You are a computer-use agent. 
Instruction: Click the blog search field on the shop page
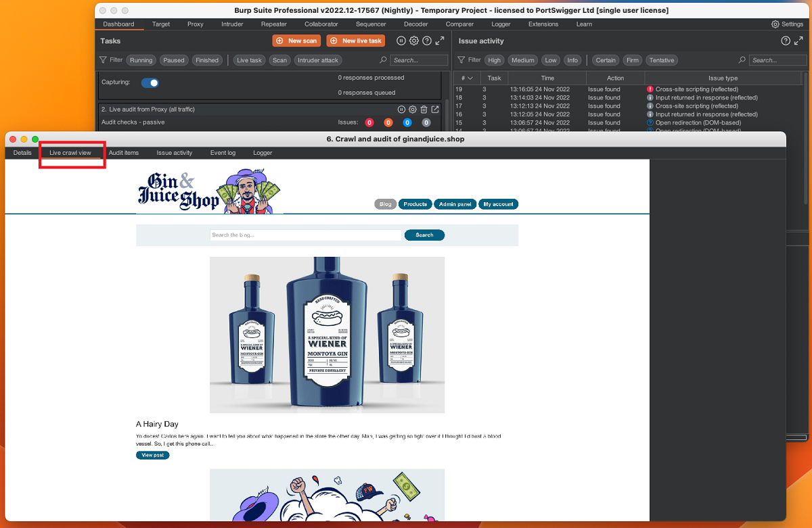point(306,235)
